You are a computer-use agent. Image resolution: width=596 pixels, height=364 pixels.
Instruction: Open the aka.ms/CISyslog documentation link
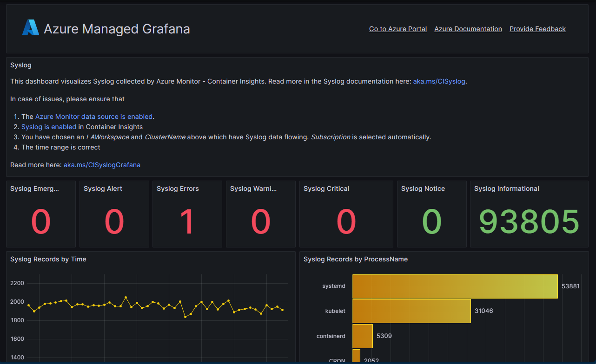point(439,81)
